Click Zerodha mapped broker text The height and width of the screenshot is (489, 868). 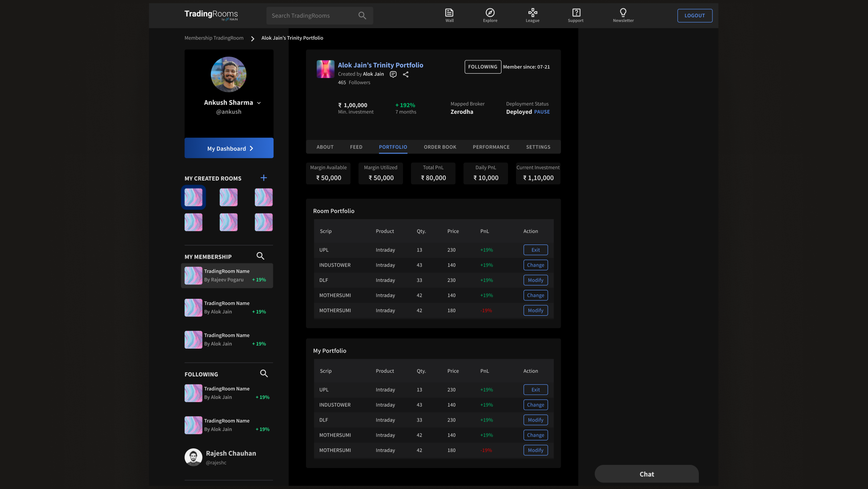(x=462, y=112)
